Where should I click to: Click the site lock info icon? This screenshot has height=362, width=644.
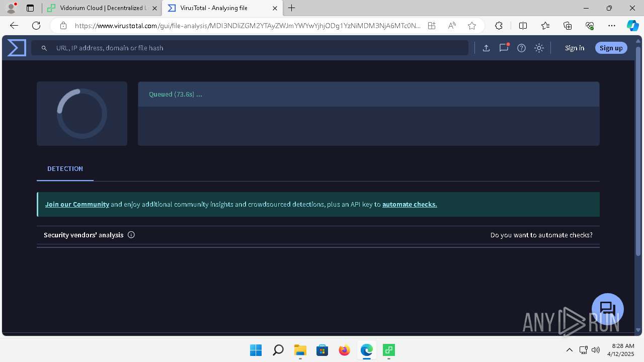tap(63, 26)
